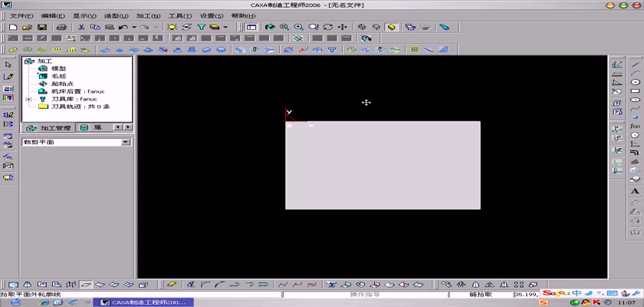644x307 pixels.
Task: Toggle Sogou input Chinese mode 中 button
Action: (577, 293)
